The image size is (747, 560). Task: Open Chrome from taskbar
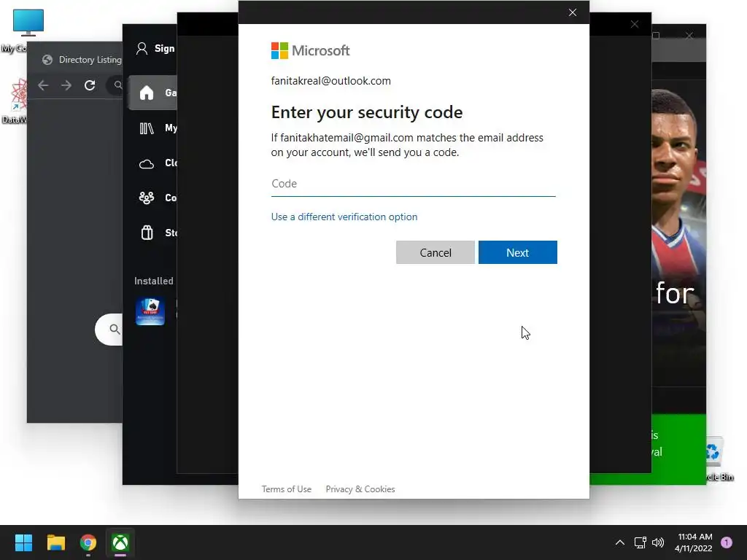[x=88, y=542]
